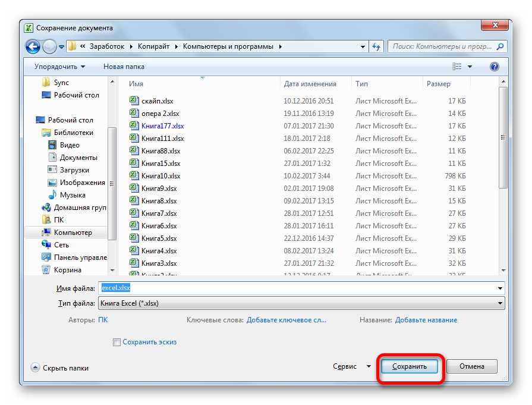Open the view options dropdown arrow

click(x=470, y=67)
